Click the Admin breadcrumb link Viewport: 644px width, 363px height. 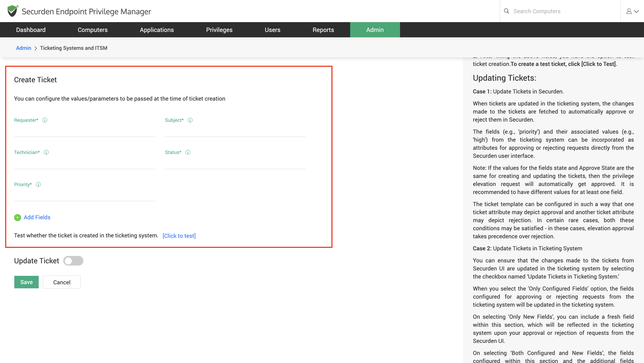[x=23, y=48]
